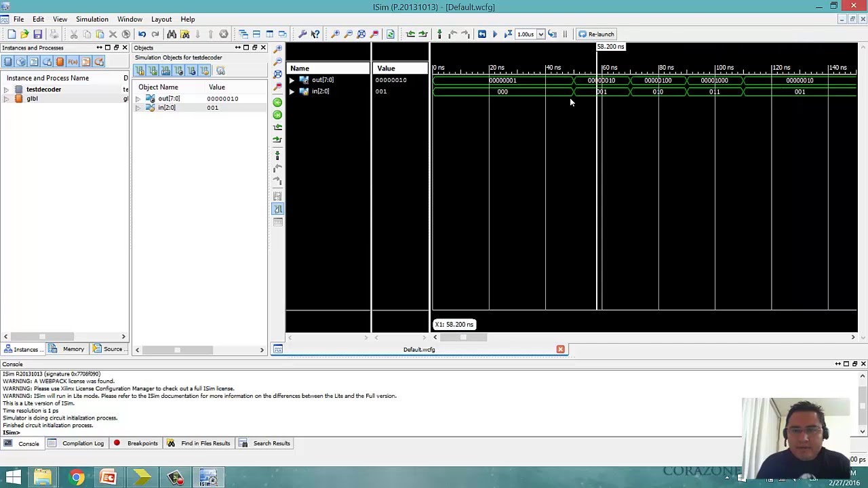Click the zoom-in magnifier in top toolbar
Image resolution: width=868 pixels, height=488 pixels.
[335, 34]
